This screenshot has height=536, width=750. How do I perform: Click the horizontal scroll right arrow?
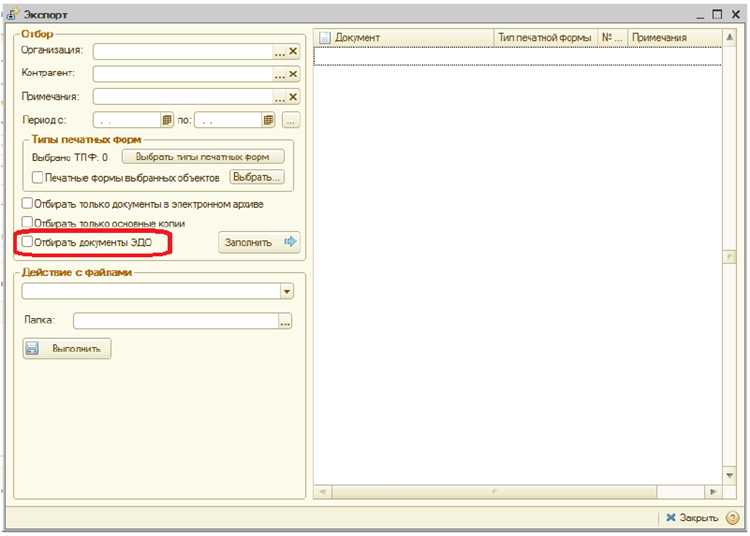click(x=713, y=492)
